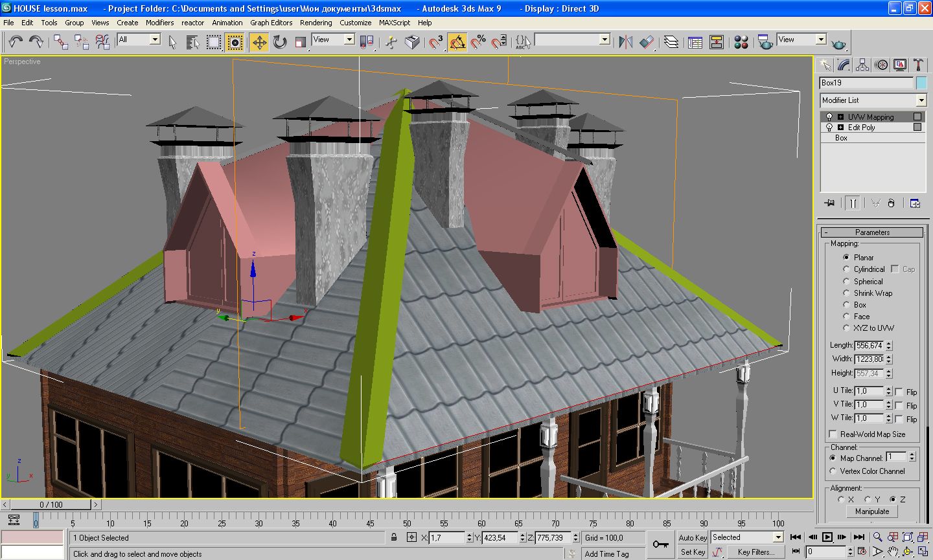Open the named selection sets dropdown
This screenshot has width=933, height=560.
click(605, 39)
